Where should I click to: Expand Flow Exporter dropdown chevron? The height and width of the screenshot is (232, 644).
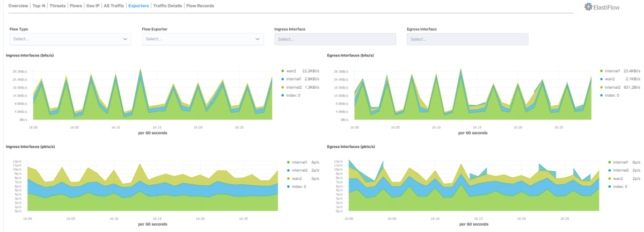(258, 39)
